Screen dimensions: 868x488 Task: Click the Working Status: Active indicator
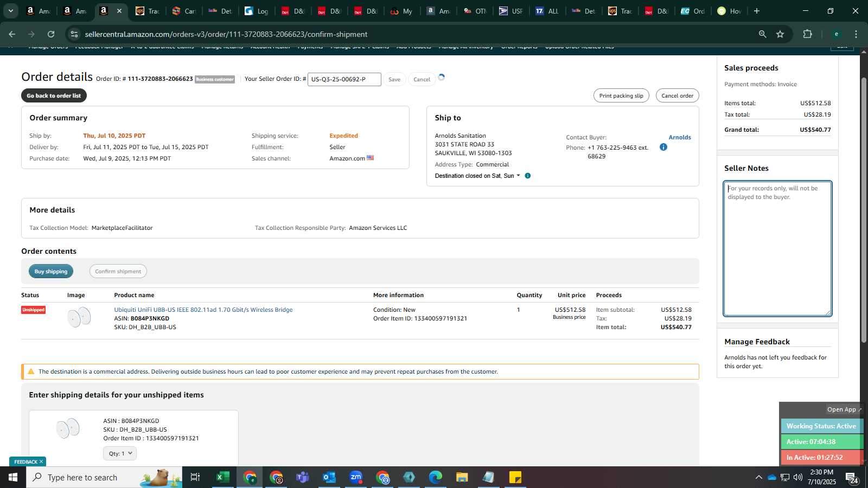pos(821,426)
